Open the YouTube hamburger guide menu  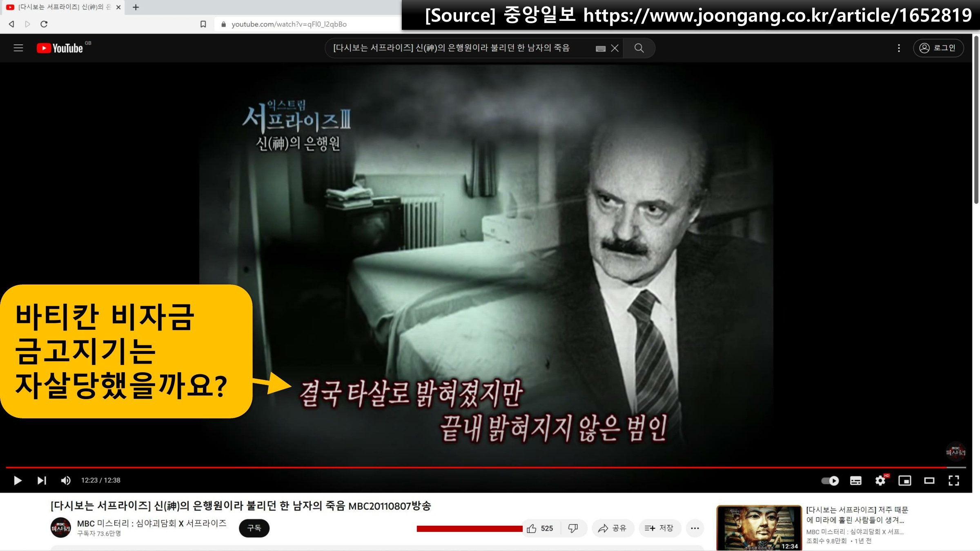point(18,48)
